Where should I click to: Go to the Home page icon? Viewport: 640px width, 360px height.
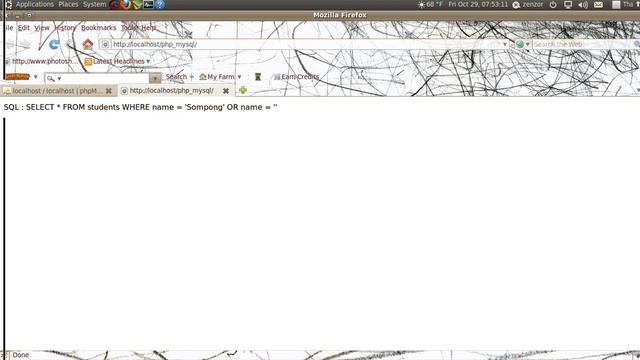(x=87, y=44)
